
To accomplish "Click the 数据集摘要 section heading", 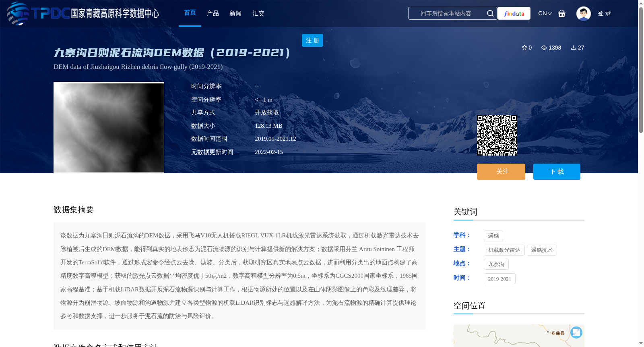I will pyautogui.click(x=74, y=210).
